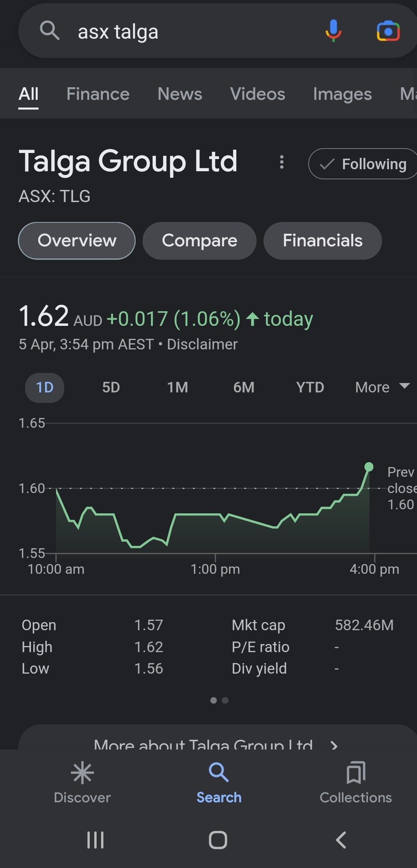Screen dimensions: 417x868
Task: Expand the More time ranges dropdown
Action: [x=382, y=388]
